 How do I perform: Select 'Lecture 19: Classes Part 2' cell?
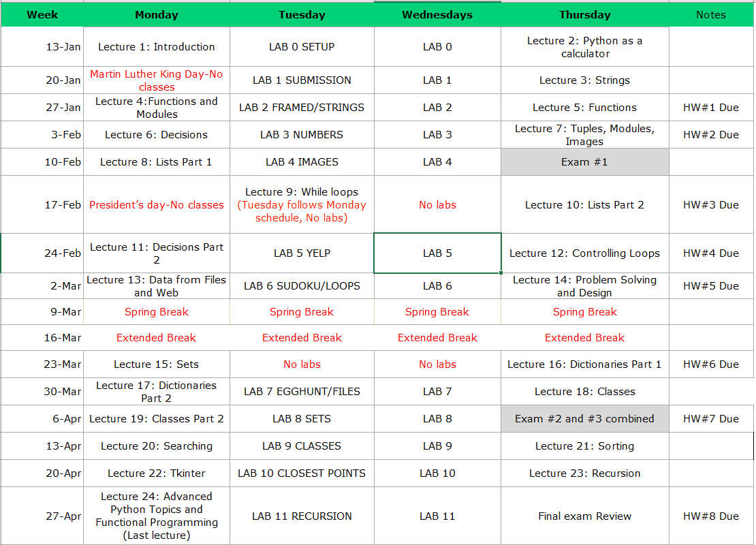click(x=157, y=419)
